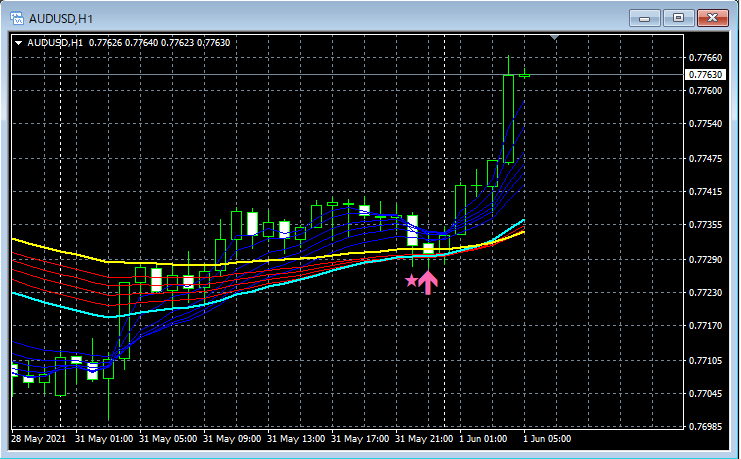Click price scale value 0.77045
Screen dimensions: 741x459
pyautogui.click(x=705, y=394)
